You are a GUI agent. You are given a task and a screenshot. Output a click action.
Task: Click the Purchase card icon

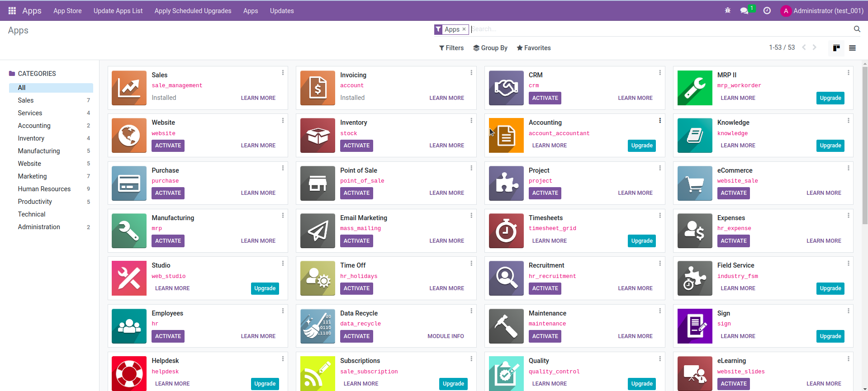tap(129, 183)
